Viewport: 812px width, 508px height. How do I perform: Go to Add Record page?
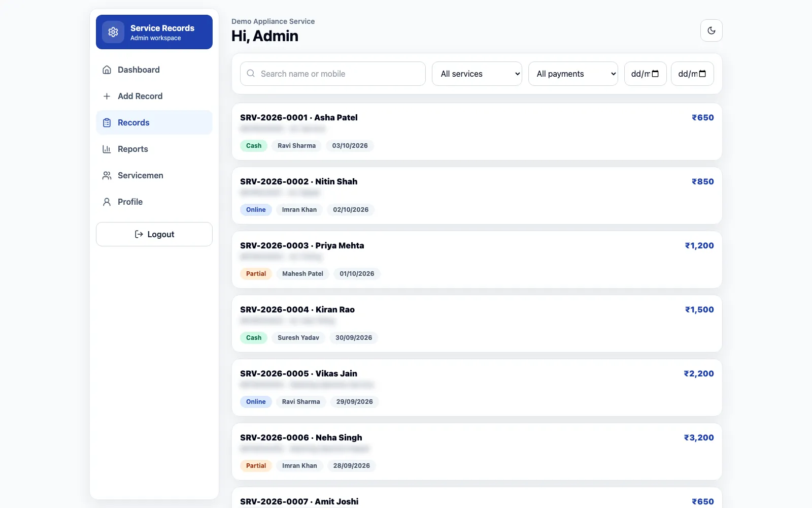coord(154,96)
